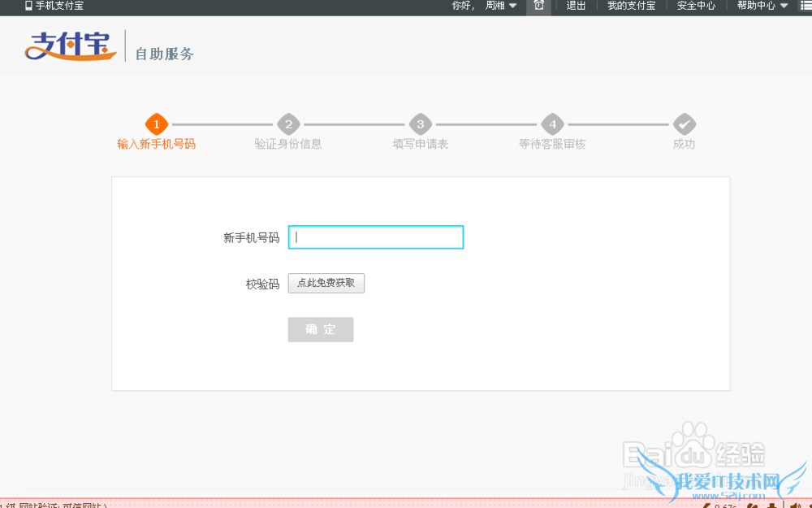This screenshot has width=812, height=508.
Task: Open the alarm clock reminder icon
Action: pos(538,7)
